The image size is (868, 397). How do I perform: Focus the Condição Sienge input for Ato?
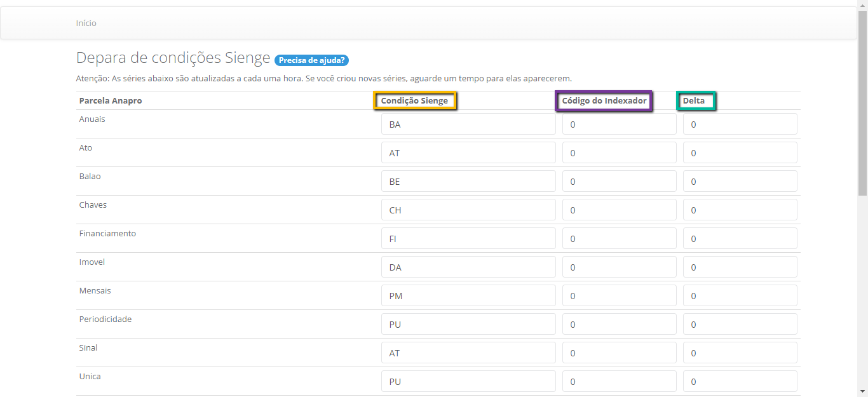click(x=468, y=153)
